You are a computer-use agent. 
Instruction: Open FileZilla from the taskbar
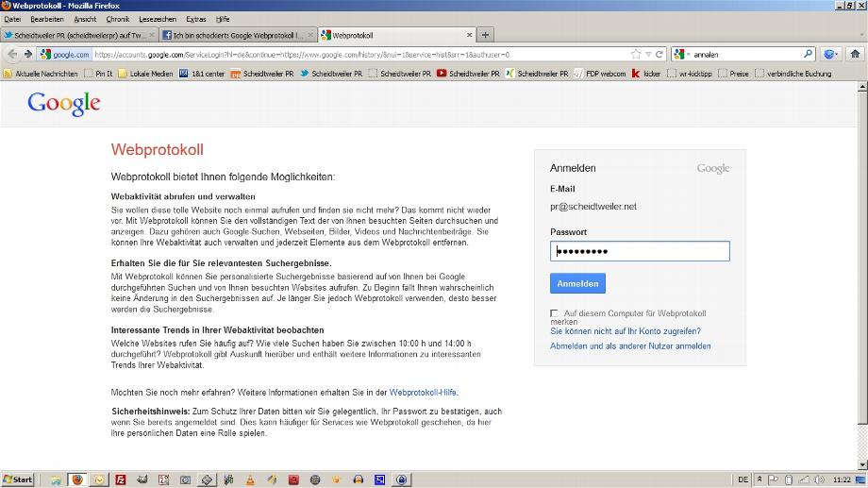(x=121, y=480)
